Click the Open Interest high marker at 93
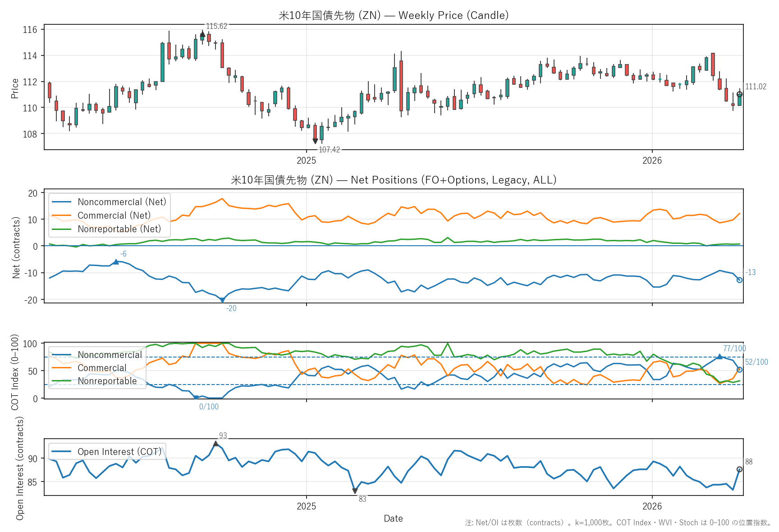 [215, 444]
